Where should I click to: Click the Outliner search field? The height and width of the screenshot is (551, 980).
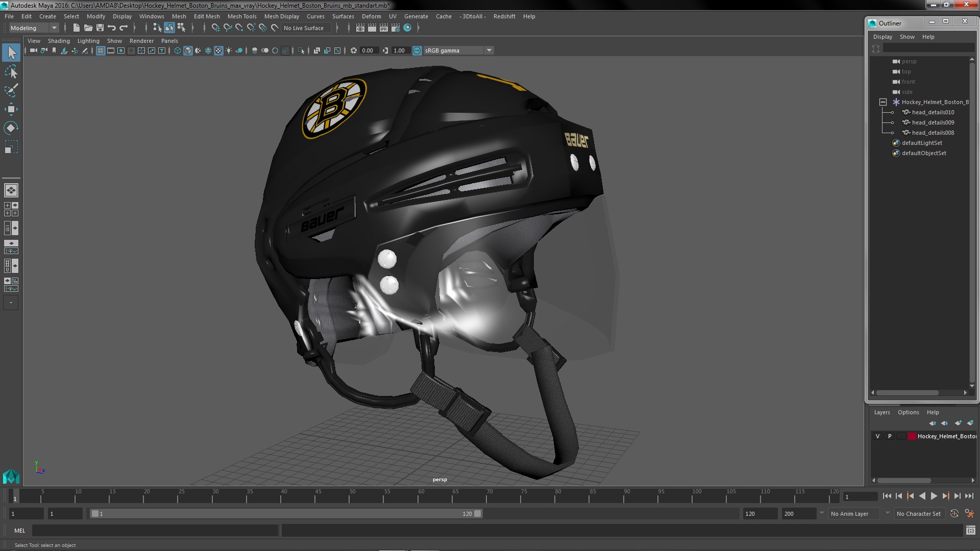click(929, 48)
